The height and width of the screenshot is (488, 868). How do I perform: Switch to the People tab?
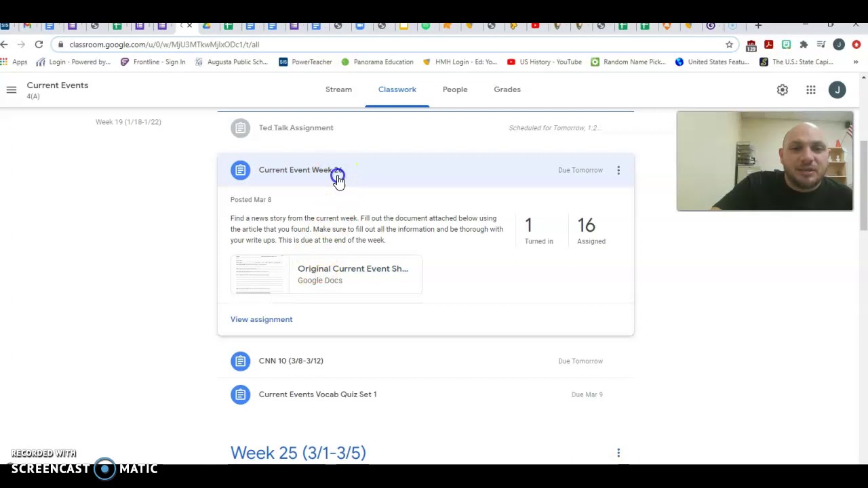pyautogui.click(x=455, y=89)
